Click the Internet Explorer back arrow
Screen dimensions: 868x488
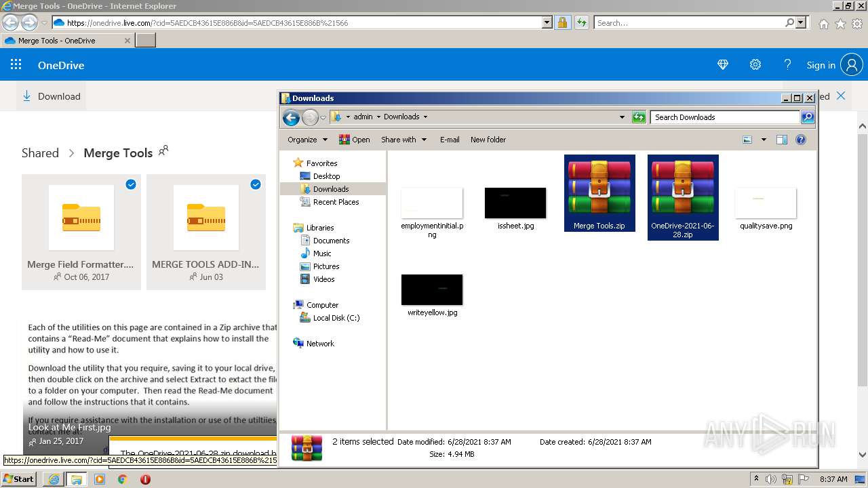tap(10, 22)
